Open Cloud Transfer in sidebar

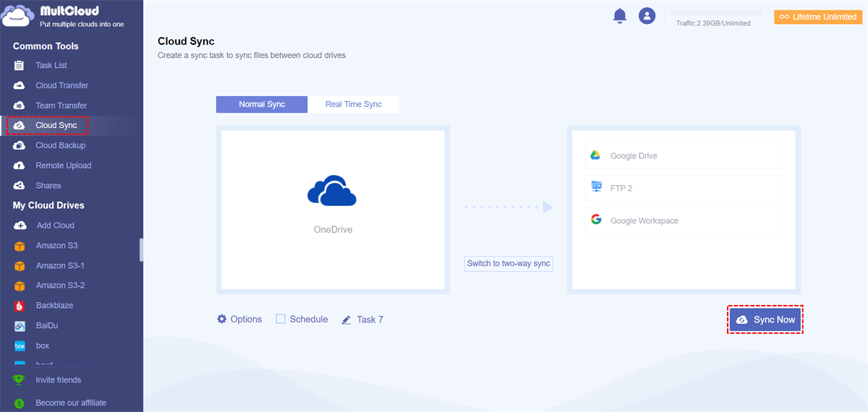click(x=62, y=85)
